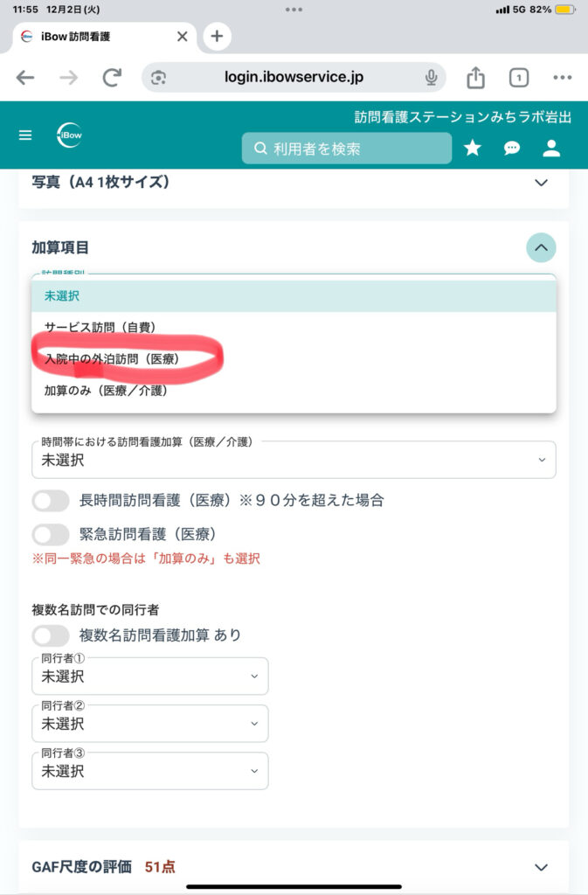Image resolution: width=588 pixels, height=895 pixels.
Task: Open the browser tab switcher
Action: click(519, 78)
